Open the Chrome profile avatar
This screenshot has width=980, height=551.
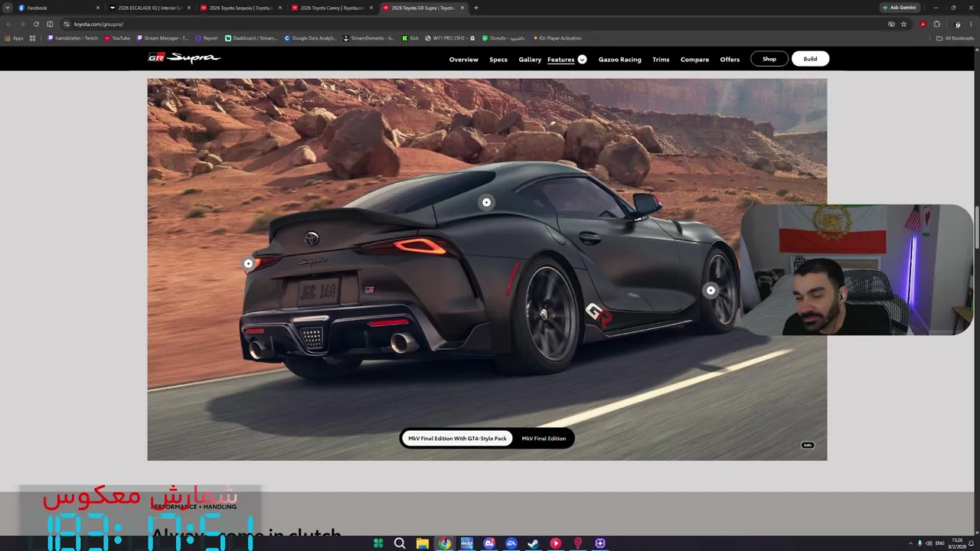pos(957,24)
